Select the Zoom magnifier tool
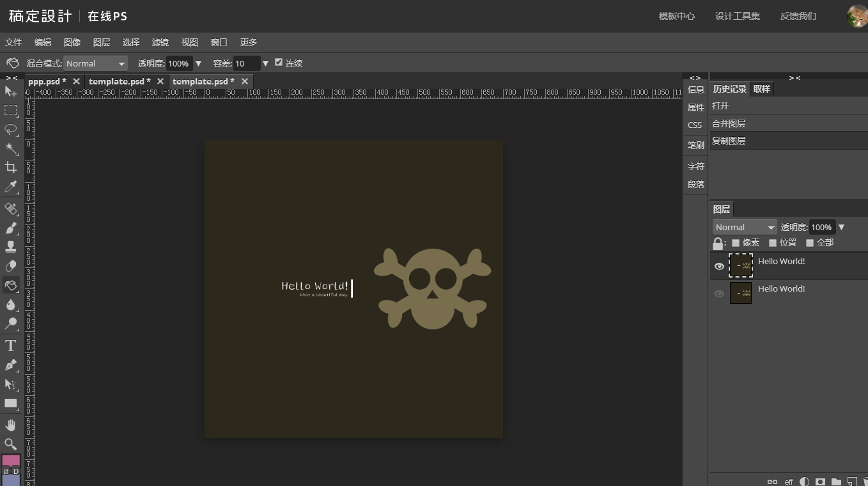This screenshot has height=486, width=868. [x=11, y=444]
